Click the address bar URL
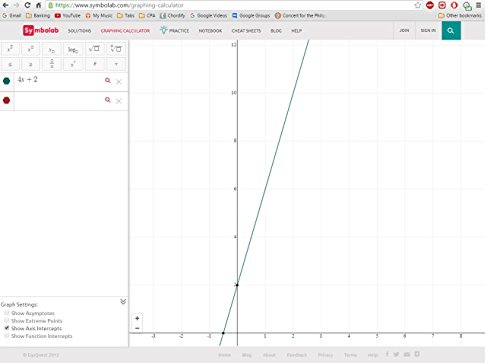This screenshot has height=363, width=500. [119, 5]
